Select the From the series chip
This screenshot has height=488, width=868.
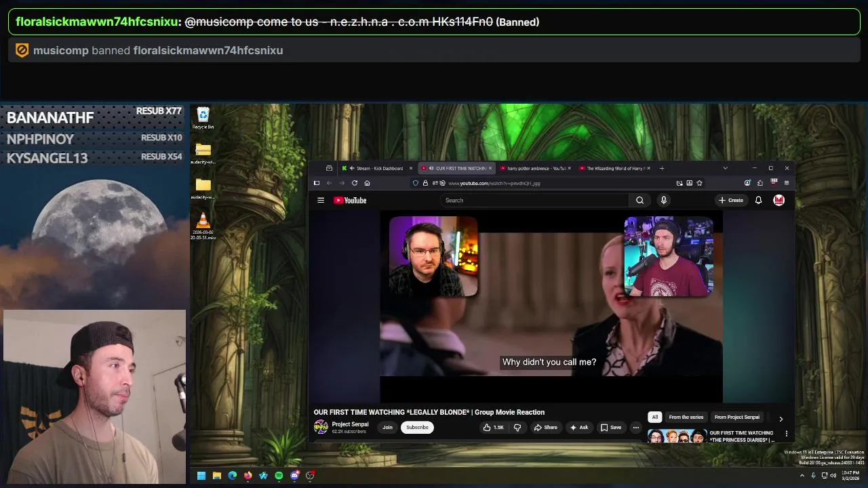pyautogui.click(x=686, y=417)
